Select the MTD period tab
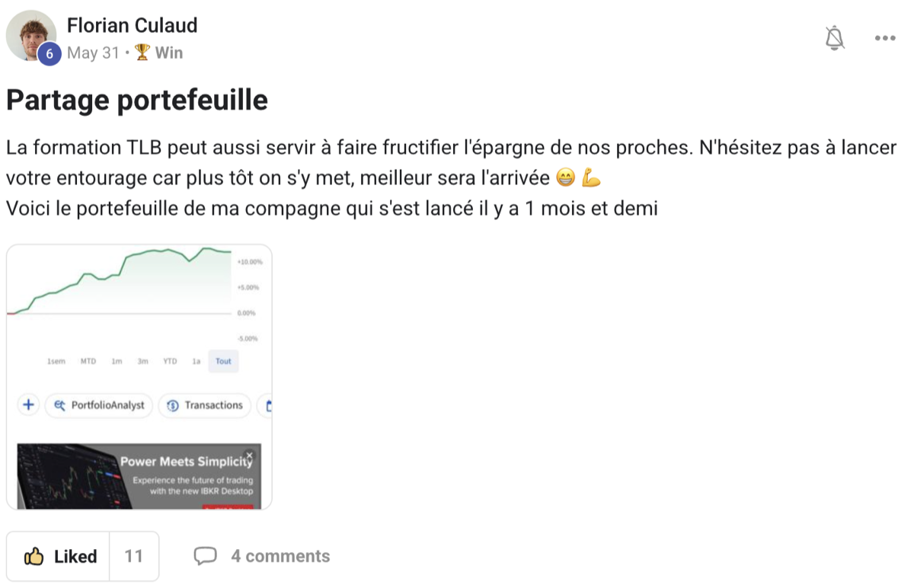This screenshot has height=588, width=914. (x=88, y=361)
